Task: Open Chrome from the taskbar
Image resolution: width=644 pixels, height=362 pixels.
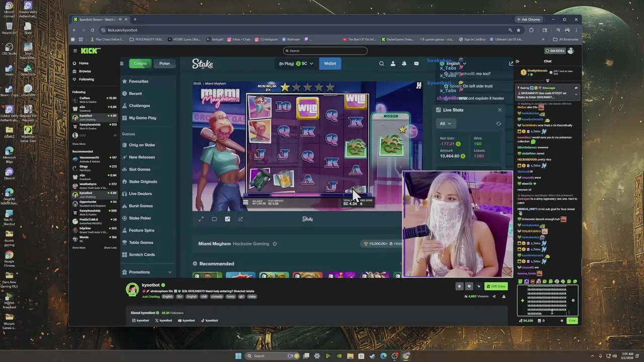Action: pyautogui.click(x=406, y=356)
